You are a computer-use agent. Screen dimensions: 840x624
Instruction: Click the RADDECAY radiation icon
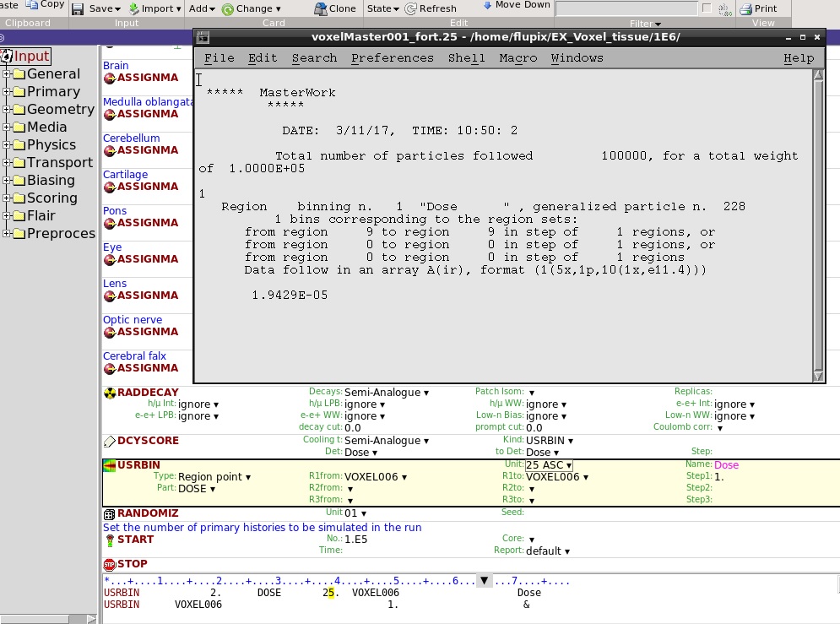[110, 393]
